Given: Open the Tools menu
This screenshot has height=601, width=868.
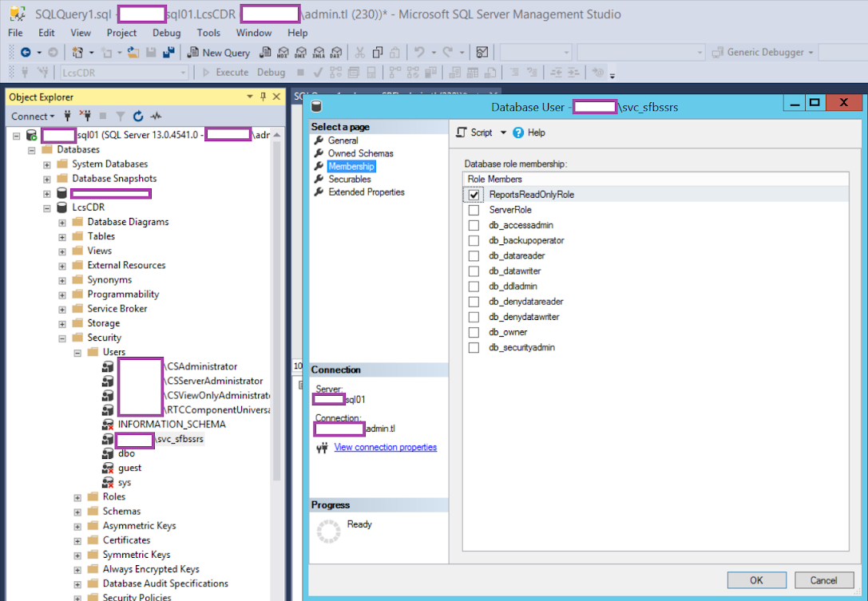Looking at the screenshot, I should click(x=208, y=34).
